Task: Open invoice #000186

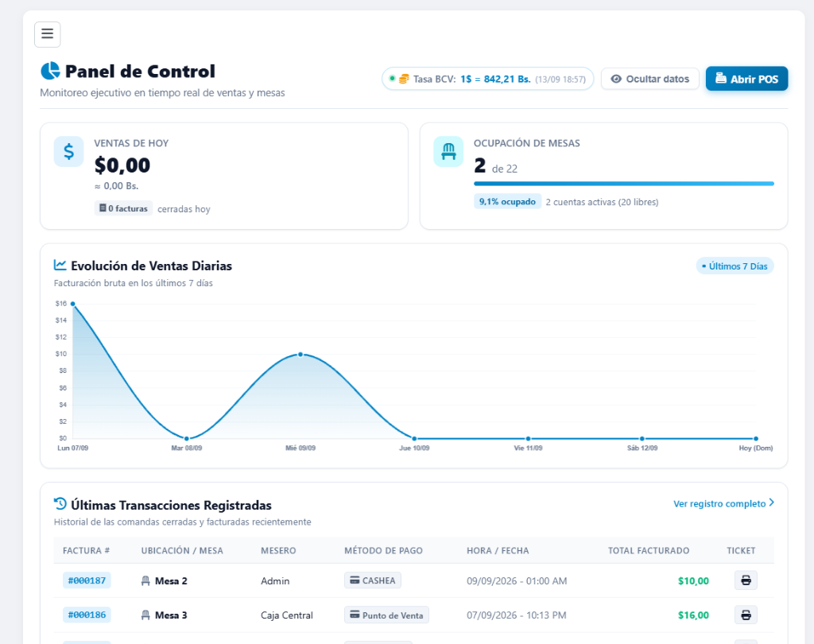Action: (87, 615)
